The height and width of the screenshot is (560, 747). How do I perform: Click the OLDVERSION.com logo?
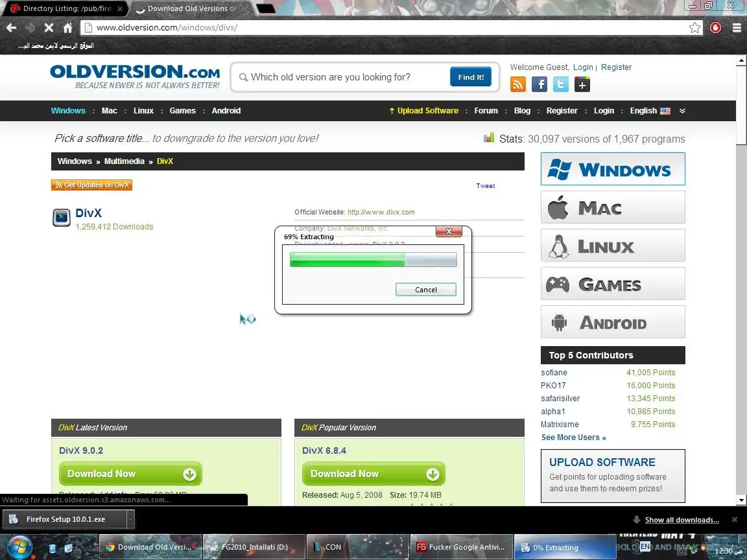coord(135,76)
